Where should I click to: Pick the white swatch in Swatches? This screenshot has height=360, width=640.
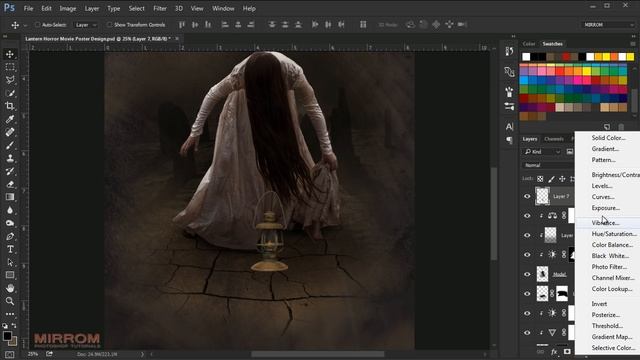tap(526, 57)
